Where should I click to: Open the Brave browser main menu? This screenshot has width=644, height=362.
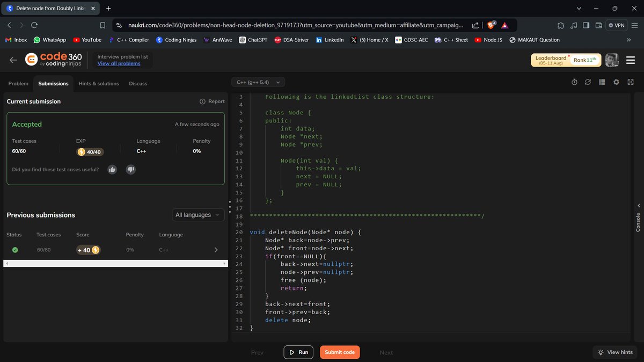(x=635, y=25)
